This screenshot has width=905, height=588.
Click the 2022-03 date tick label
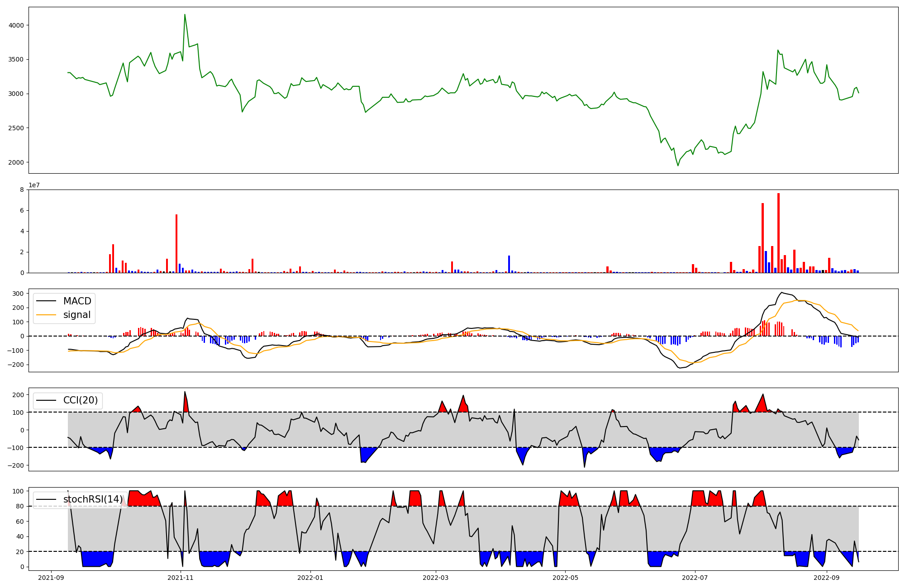(435, 578)
